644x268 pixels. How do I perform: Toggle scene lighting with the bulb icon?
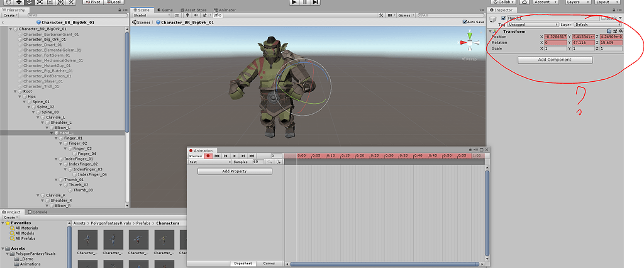187,16
